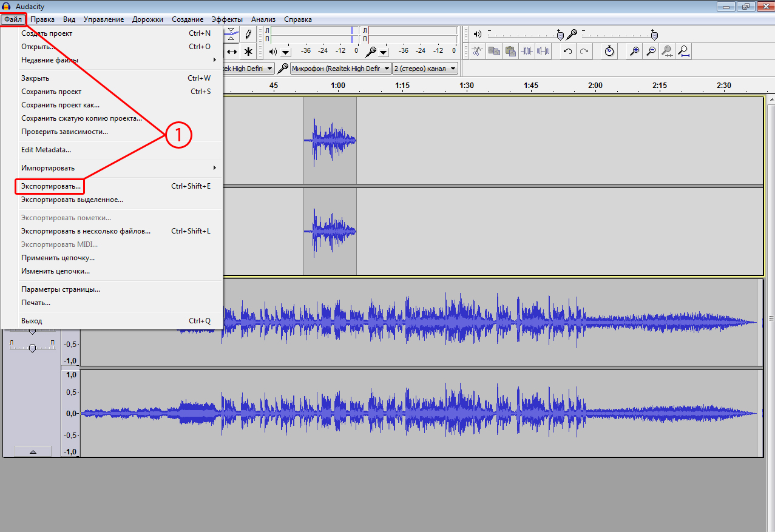Viewport: 775px width, 532px height.
Task: Select the Multi-Tool asterisk icon
Action: [x=248, y=52]
